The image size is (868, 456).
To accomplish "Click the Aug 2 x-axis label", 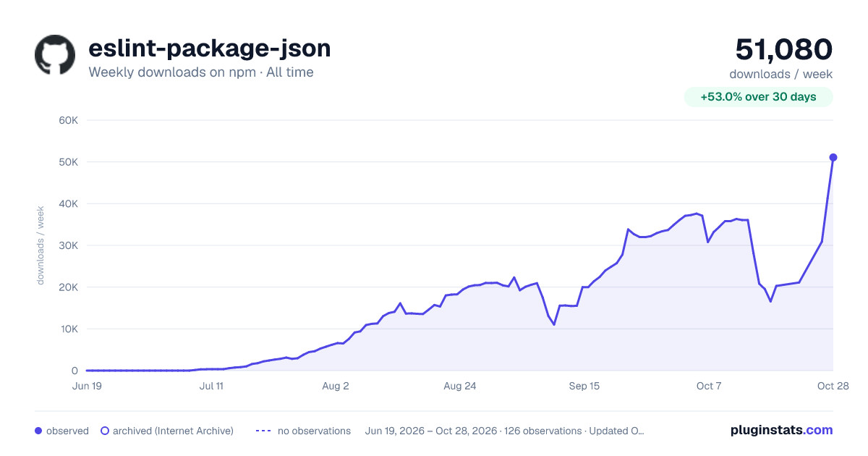I will [336, 386].
